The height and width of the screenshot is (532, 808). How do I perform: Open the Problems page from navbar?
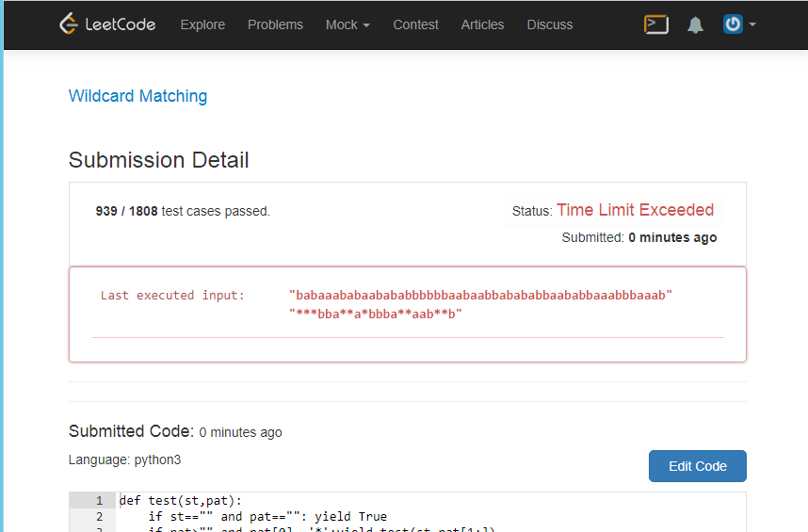(275, 24)
